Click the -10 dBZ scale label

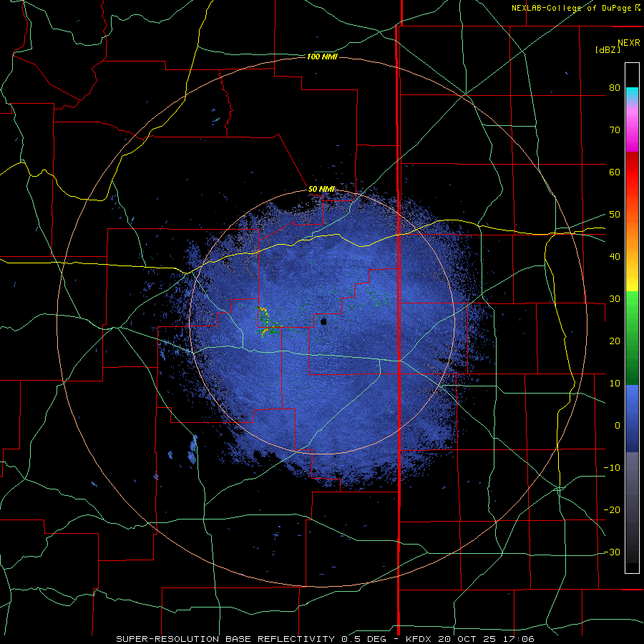click(612, 468)
